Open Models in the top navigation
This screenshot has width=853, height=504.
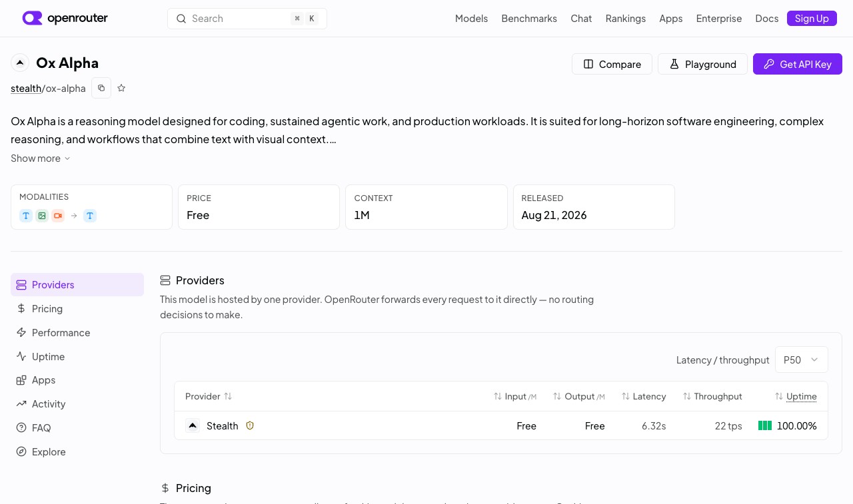(471, 19)
